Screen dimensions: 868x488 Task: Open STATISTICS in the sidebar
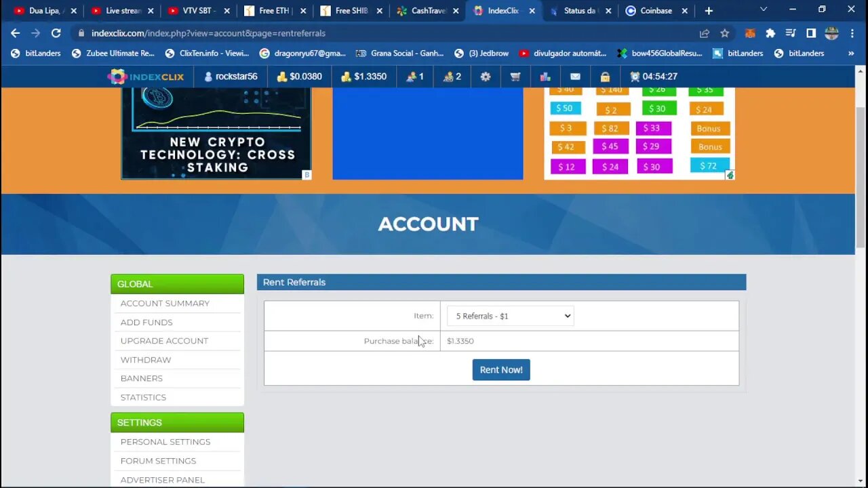point(143,396)
